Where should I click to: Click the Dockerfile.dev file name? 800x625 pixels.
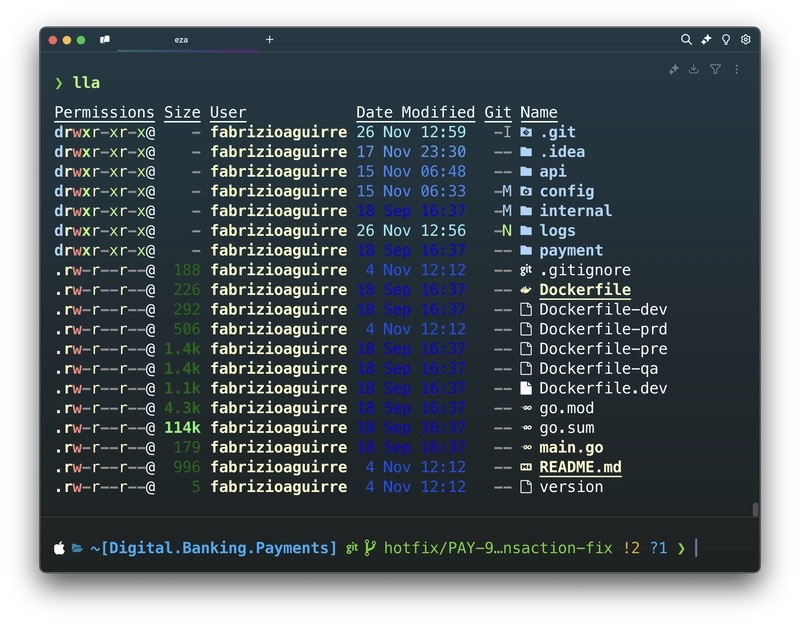[x=603, y=388]
